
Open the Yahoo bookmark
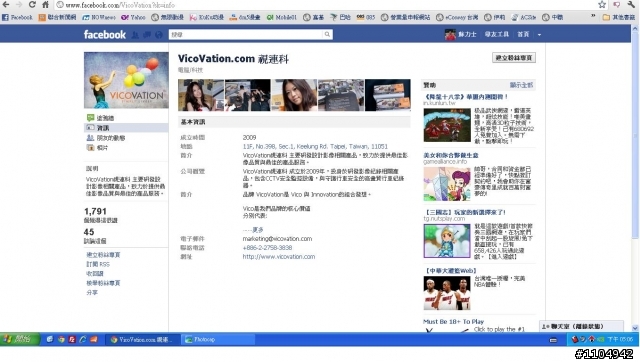133,18
